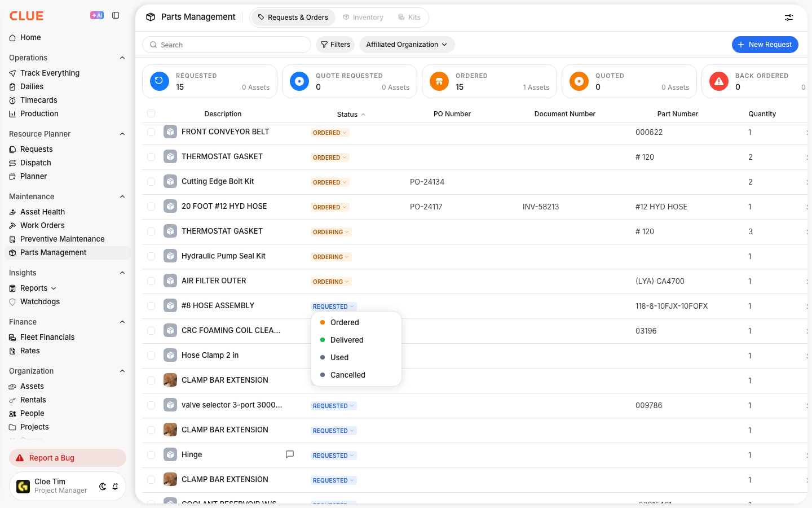Click the Cloe Tim profile avatar
The height and width of the screenshot is (508, 812).
point(23,486)
